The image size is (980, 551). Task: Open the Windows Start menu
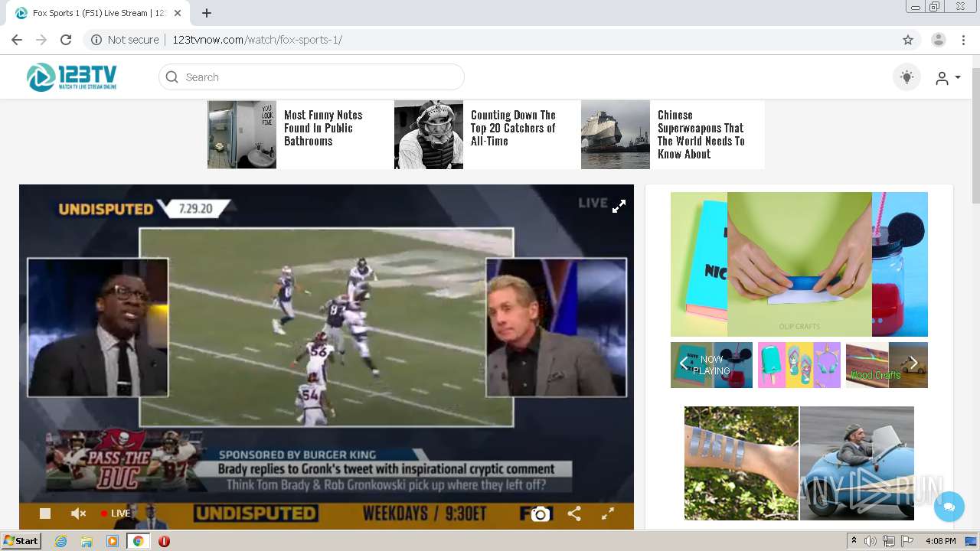pos(21,541)
